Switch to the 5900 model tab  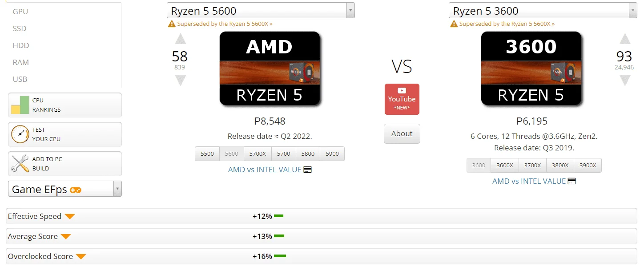[332, 154]
